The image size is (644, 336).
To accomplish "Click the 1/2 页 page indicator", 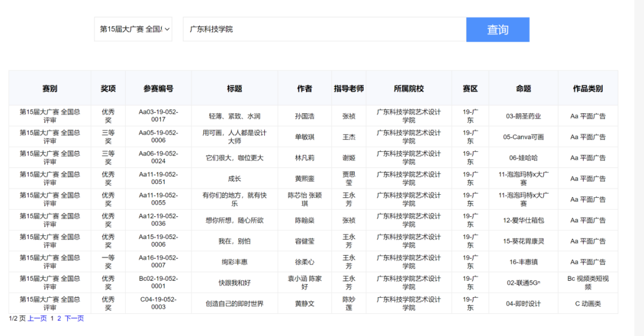I will [x=17, y=318].
